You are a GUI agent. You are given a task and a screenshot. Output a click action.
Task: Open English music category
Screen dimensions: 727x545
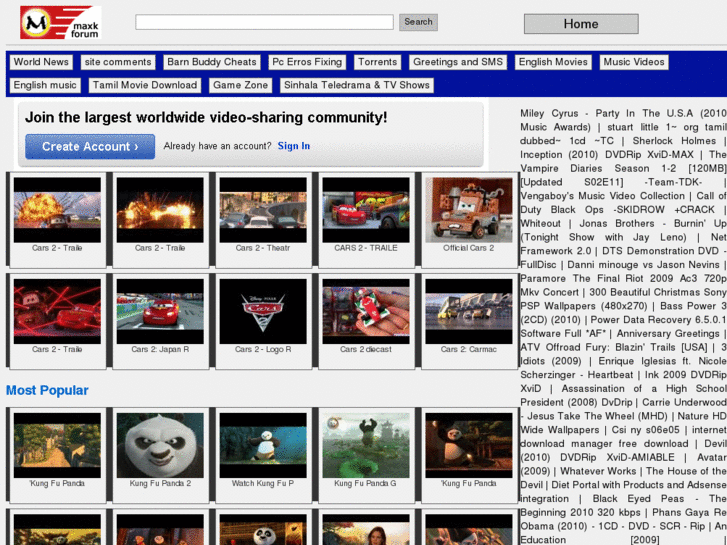click(45, 85)
